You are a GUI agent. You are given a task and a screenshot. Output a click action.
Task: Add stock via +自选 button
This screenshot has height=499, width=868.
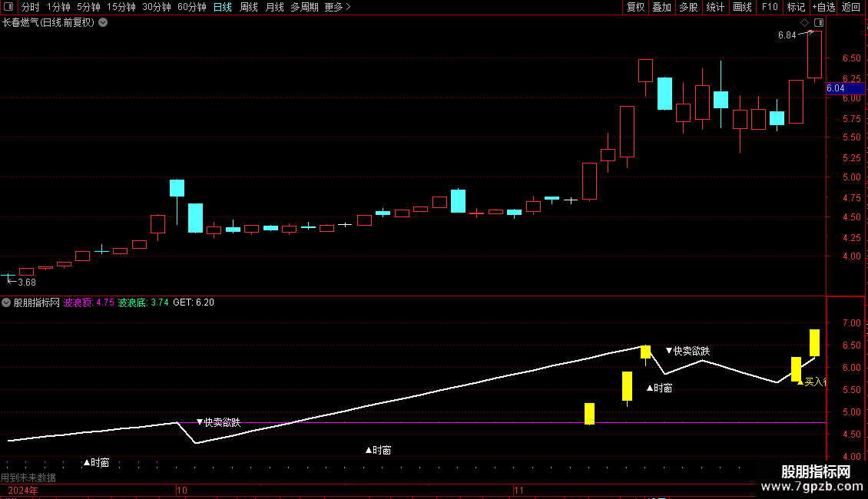(x=823, y=7)
